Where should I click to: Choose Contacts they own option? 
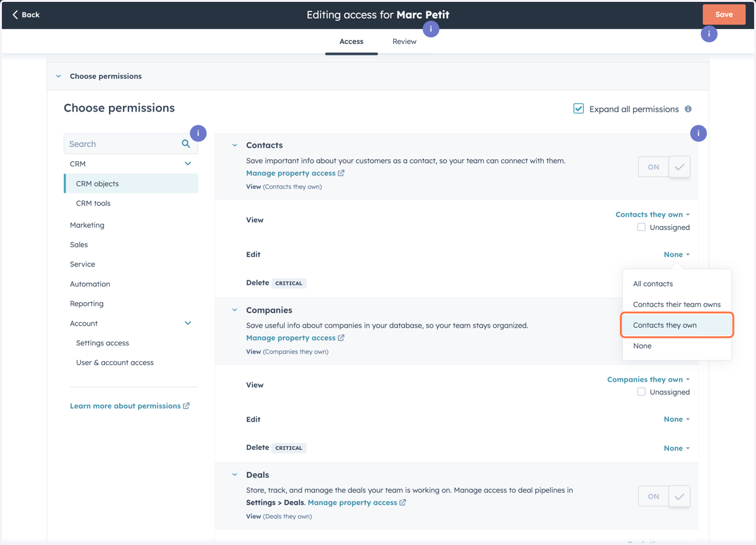677,325
